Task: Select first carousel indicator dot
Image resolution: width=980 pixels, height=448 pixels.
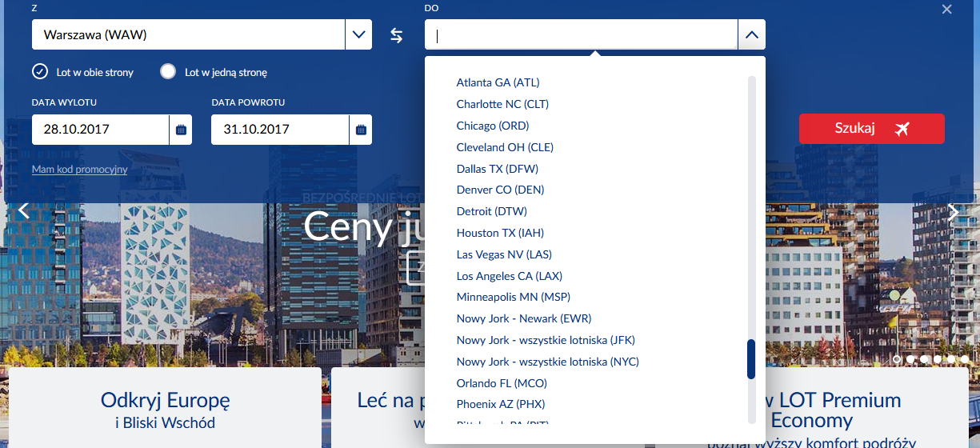Action: tap(897, 359)
